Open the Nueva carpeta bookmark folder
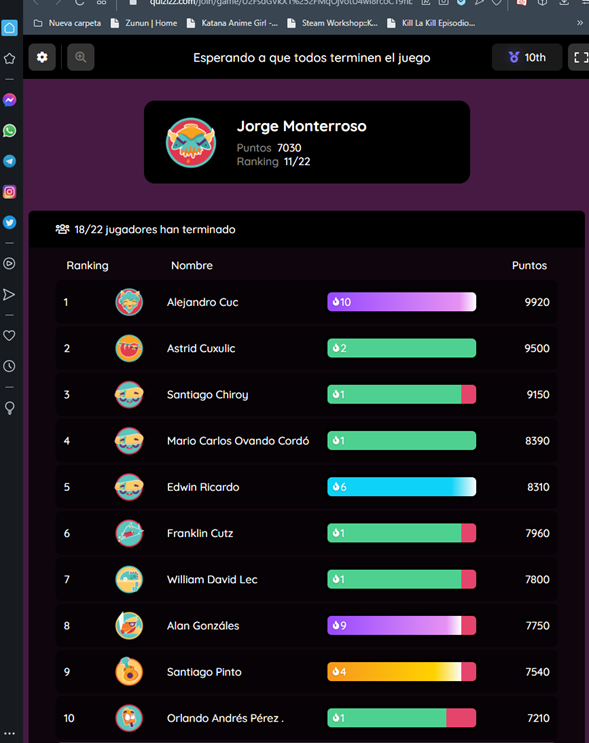The height and width of the screenshot is (743, 589). (67, 23)
